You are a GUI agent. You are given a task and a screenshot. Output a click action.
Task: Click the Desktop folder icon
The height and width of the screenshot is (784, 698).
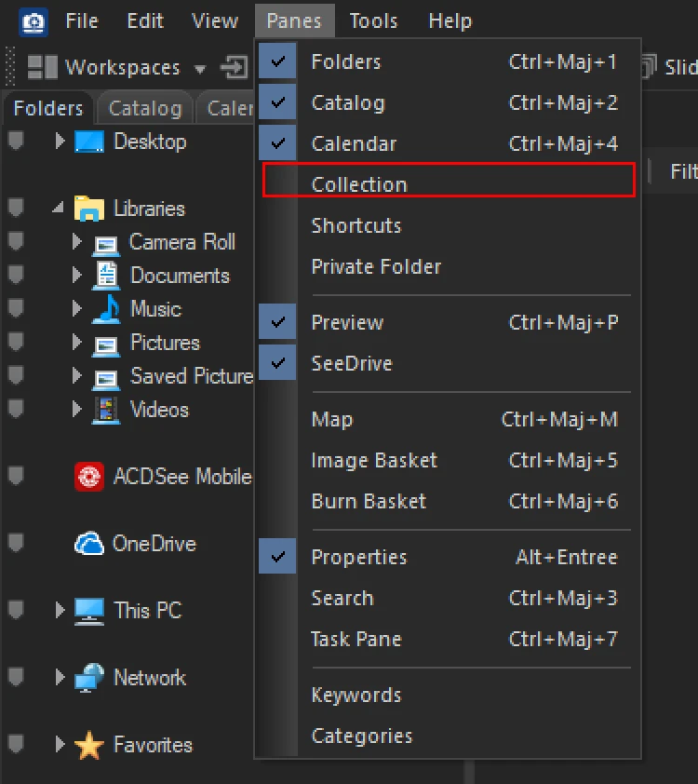click(x=89, y=142)
